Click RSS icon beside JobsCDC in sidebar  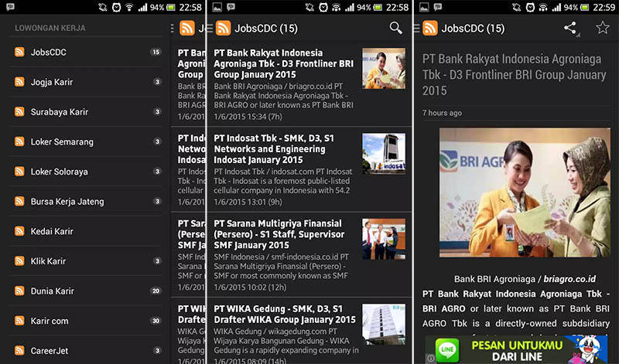19,52
